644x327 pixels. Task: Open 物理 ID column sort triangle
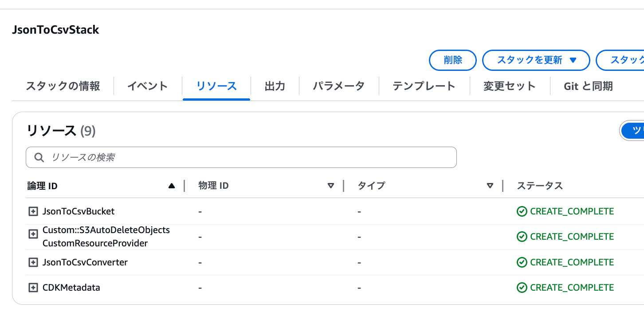[330, 186]
